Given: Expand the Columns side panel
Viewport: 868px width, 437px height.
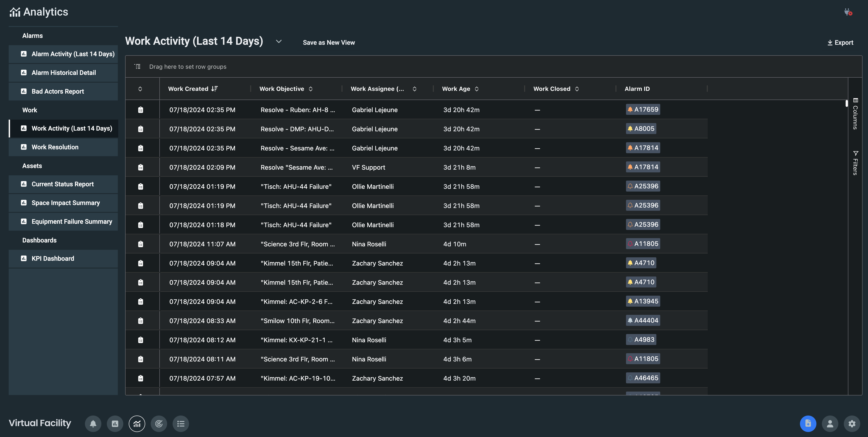Looking at the screenshot, I should 855,114.
